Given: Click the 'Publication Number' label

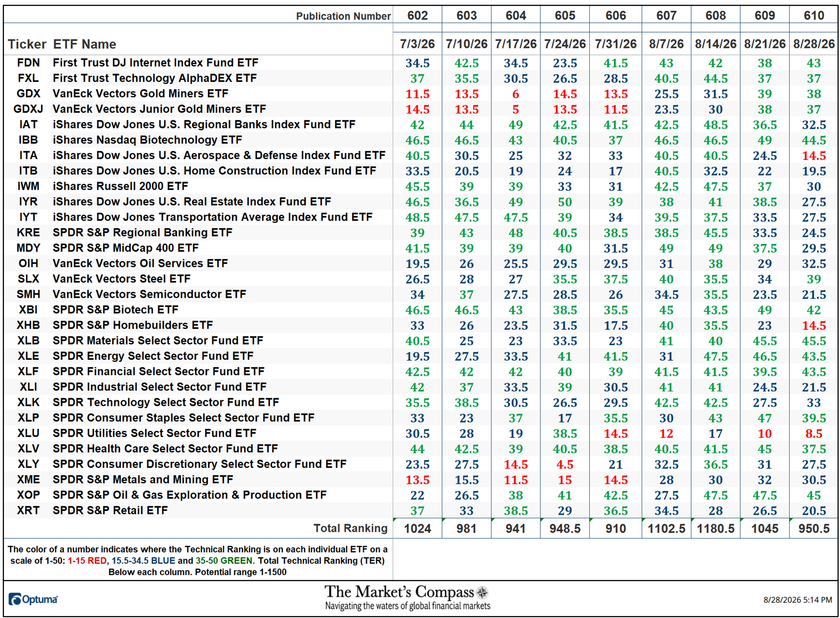Looking at the screenshot, I should coord(344,16).
